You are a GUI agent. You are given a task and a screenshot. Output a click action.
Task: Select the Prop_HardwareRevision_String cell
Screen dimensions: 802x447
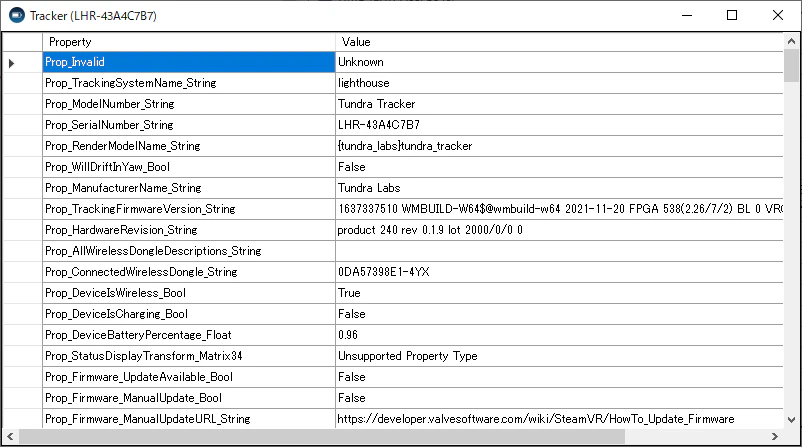[189, 230]
